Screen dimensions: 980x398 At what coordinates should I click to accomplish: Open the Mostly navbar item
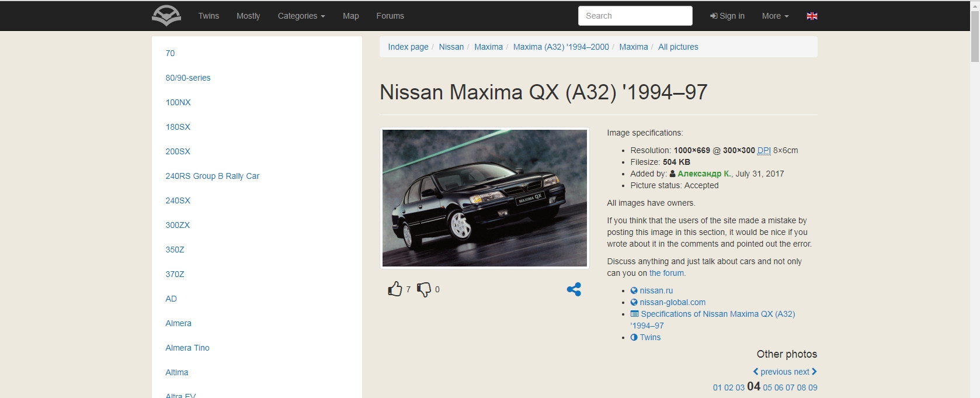pyautogui.click(x=248, y=16)
